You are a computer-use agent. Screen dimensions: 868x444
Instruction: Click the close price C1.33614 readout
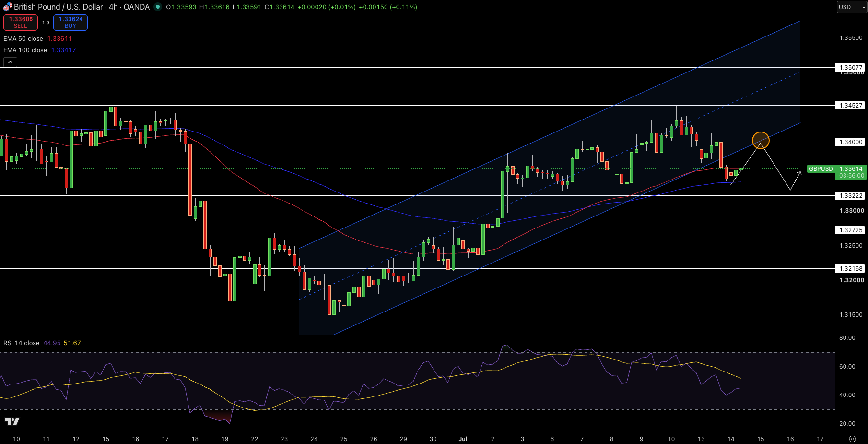[x=280, y=7]
